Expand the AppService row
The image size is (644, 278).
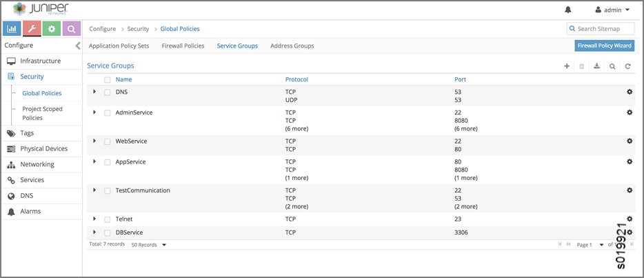point(94,161)
